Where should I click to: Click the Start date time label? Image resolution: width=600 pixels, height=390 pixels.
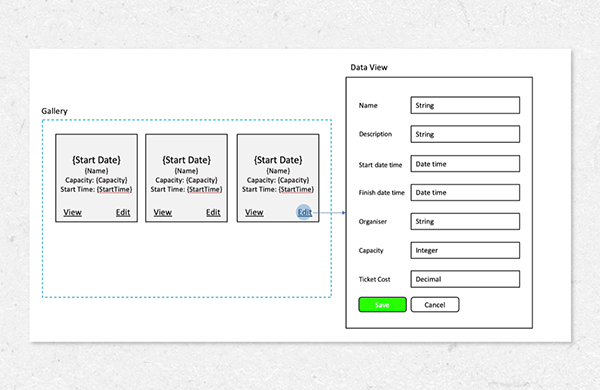[x=380, y=165]
